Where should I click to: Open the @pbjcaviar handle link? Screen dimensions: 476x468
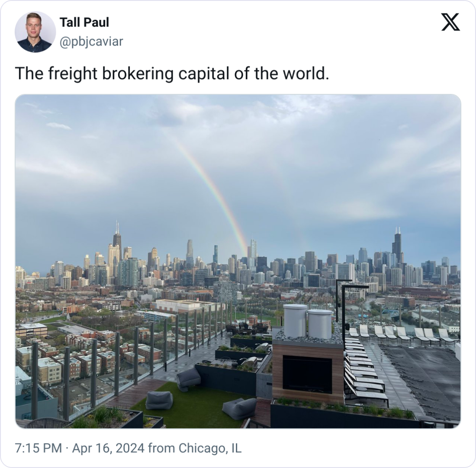[x=91, y=42]
